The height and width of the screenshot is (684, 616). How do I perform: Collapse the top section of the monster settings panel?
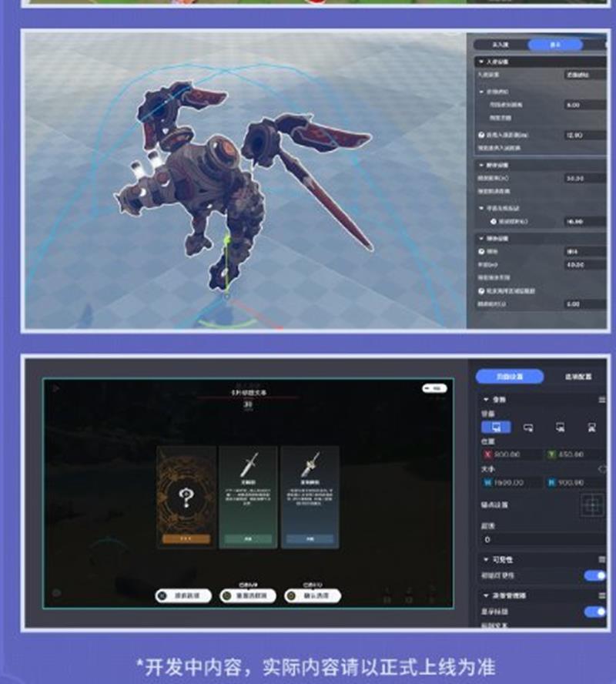(x=480, y=61)
